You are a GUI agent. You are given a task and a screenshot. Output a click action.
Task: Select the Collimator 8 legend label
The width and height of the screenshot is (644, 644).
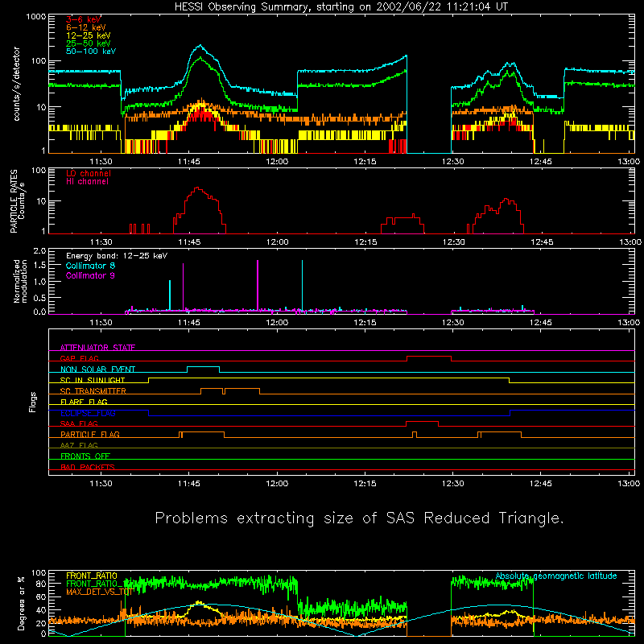[x=90, y=266]
